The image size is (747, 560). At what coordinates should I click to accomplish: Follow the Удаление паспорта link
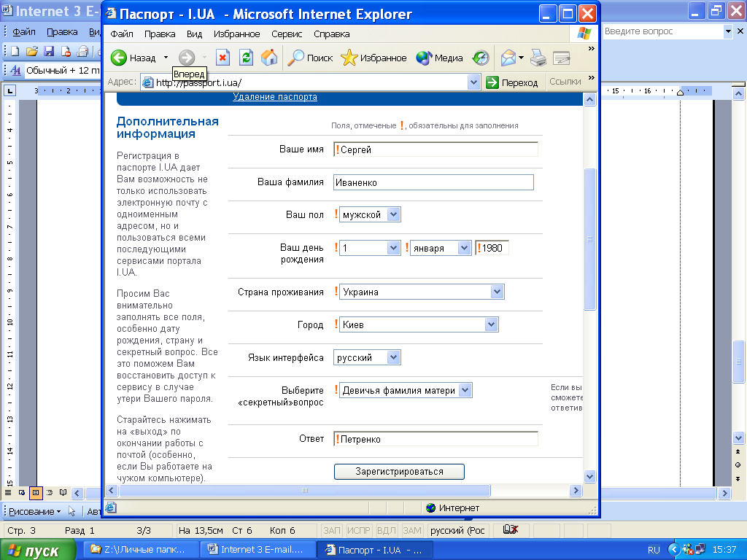click(275, 97)
